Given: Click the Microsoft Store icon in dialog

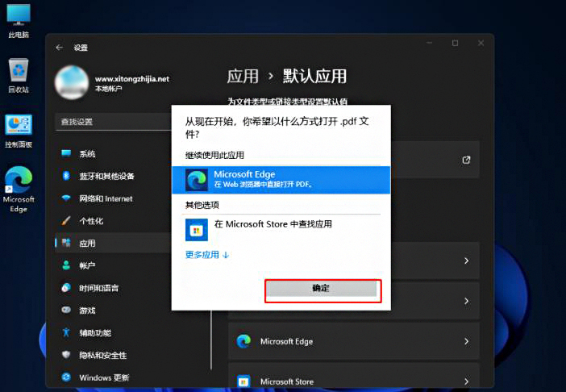Looking at the screenshot, I should click(x=197, y=230).
